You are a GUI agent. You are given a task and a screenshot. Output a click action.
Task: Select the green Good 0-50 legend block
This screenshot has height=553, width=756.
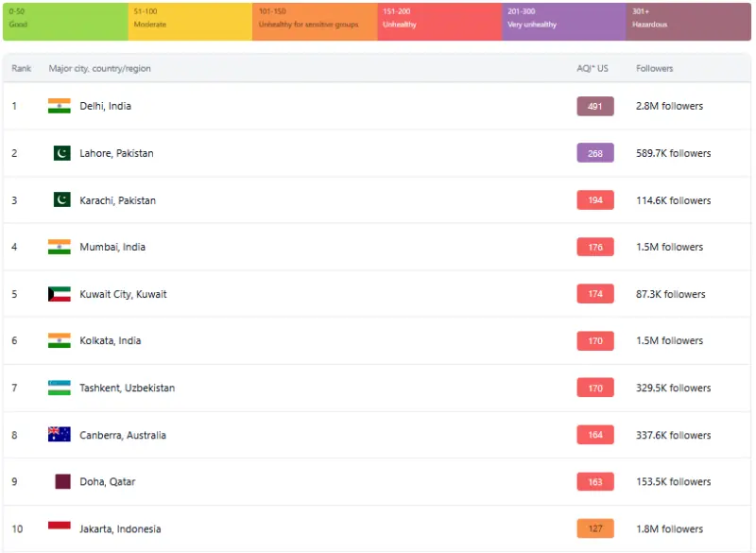(65, 21)
